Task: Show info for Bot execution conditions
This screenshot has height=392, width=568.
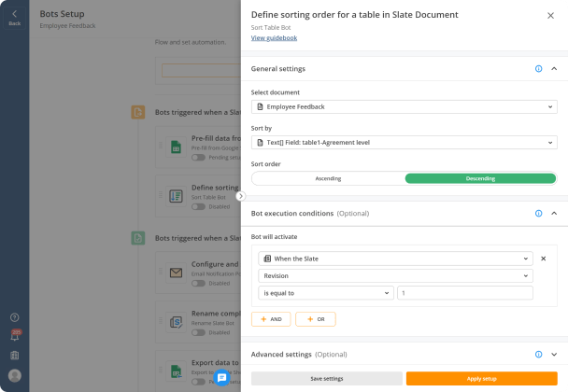Action: click(539, 213)
